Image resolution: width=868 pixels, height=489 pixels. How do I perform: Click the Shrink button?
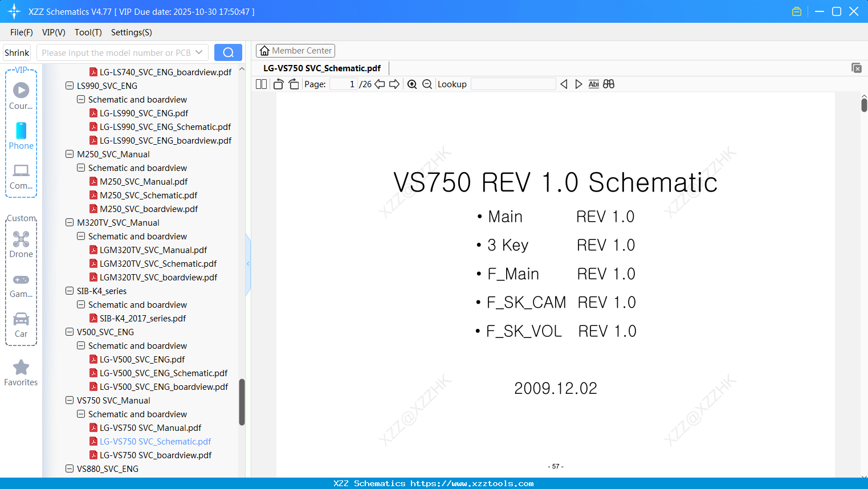click(x=17, y=52)
